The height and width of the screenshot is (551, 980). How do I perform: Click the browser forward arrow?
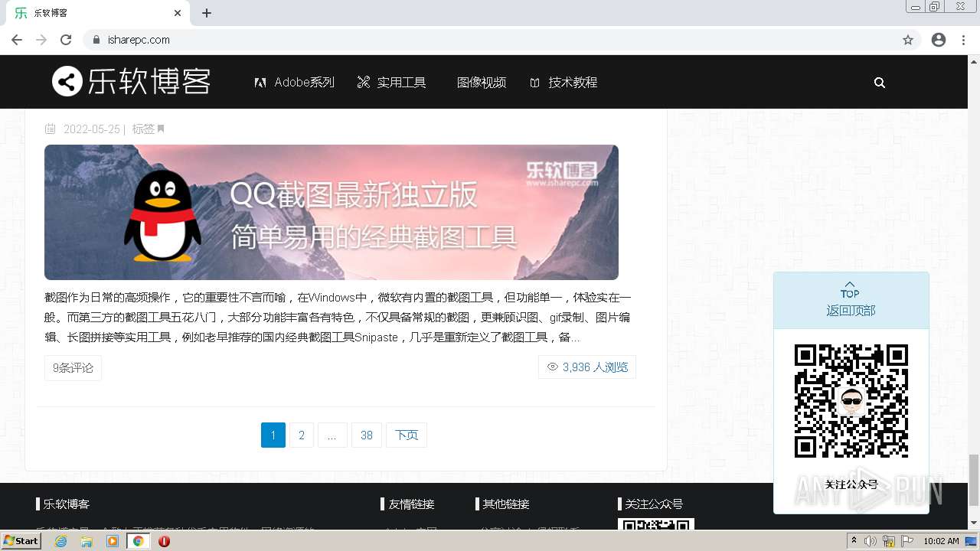[41, 40]
